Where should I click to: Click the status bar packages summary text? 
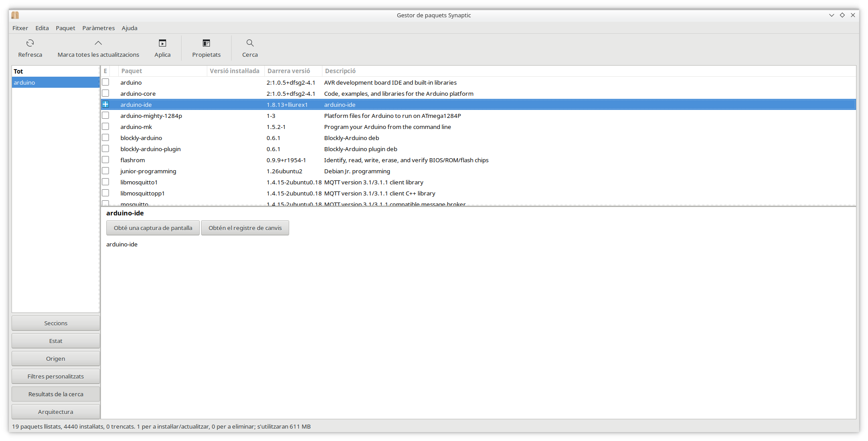[161, 426]
